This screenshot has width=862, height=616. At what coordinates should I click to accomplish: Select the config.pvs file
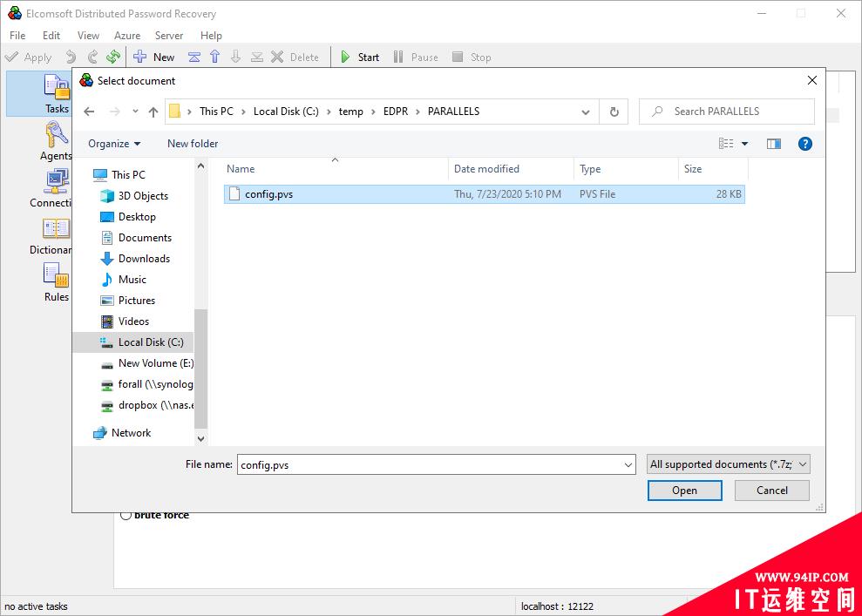484,194
